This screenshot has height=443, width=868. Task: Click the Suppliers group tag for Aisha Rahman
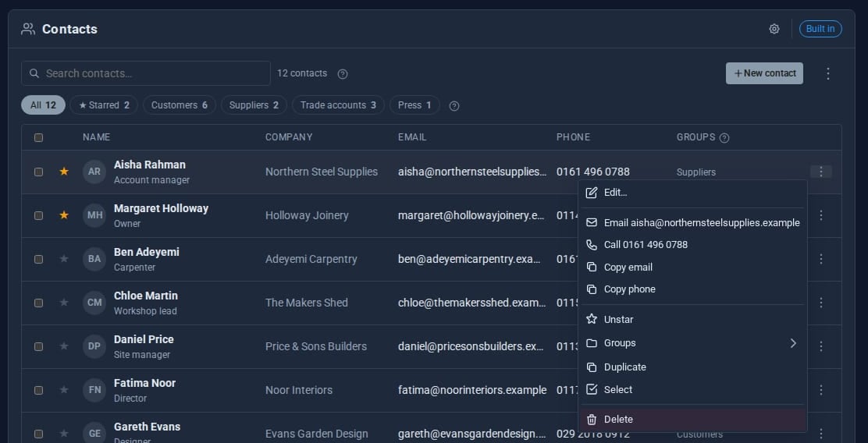tap(695, 172)
